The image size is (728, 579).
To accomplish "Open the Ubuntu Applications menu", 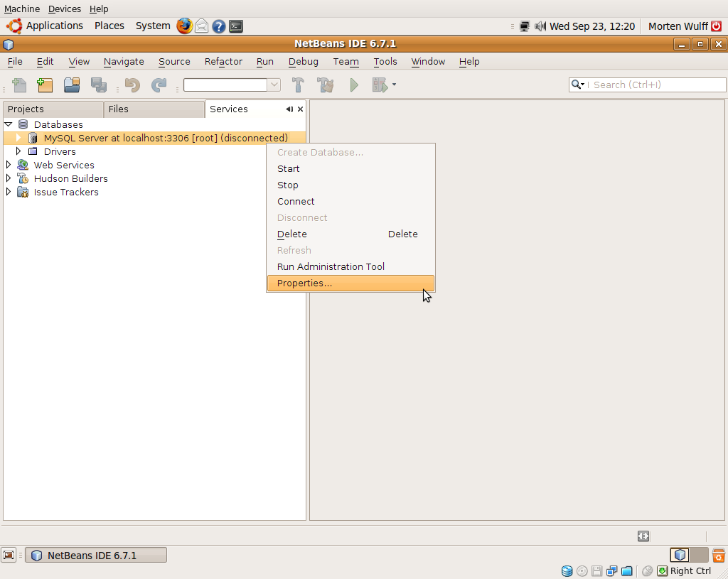I will [45, 26].
